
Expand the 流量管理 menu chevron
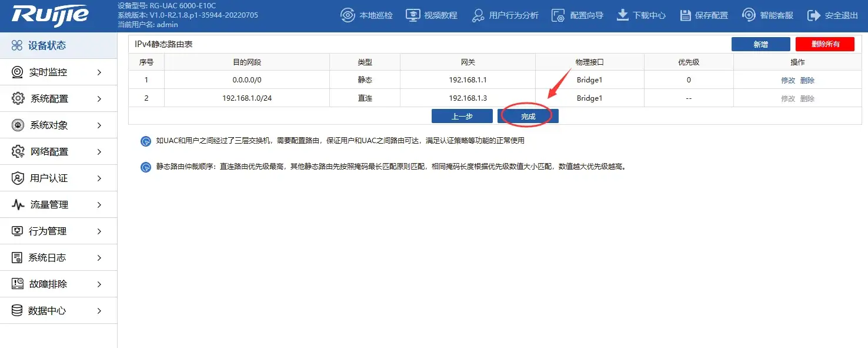point(99,204)
